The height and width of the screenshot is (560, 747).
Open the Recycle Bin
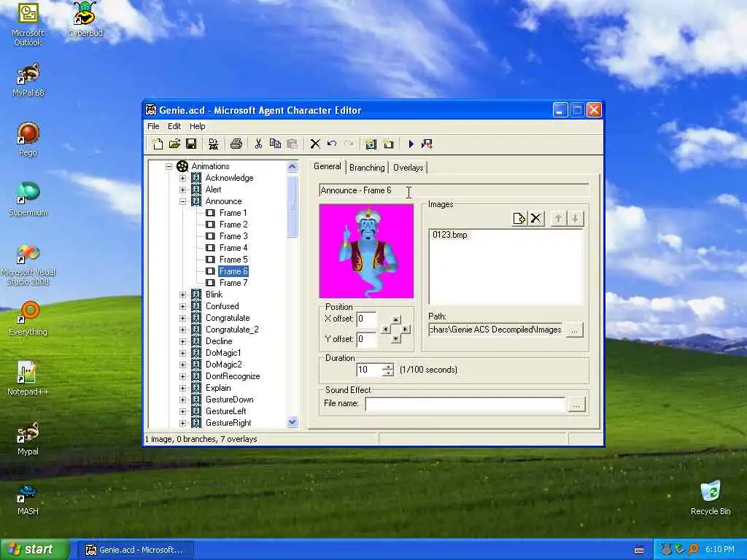711,497
